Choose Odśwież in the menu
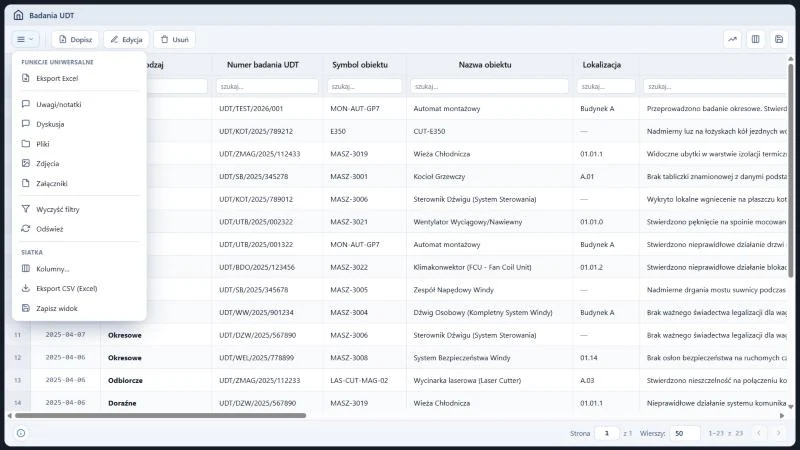800x450 pixels. coord(79,229)
